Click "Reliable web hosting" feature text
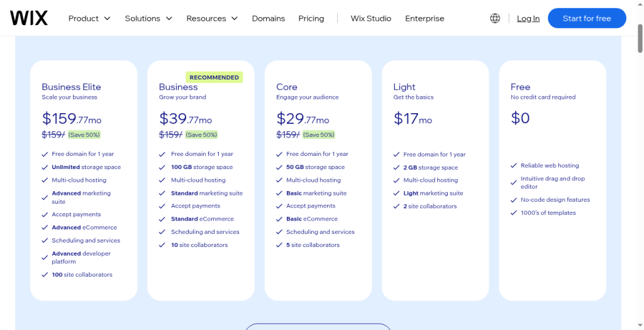Image resolution: width=644 pixels, height=330 pixels. [x=550, y=165]
